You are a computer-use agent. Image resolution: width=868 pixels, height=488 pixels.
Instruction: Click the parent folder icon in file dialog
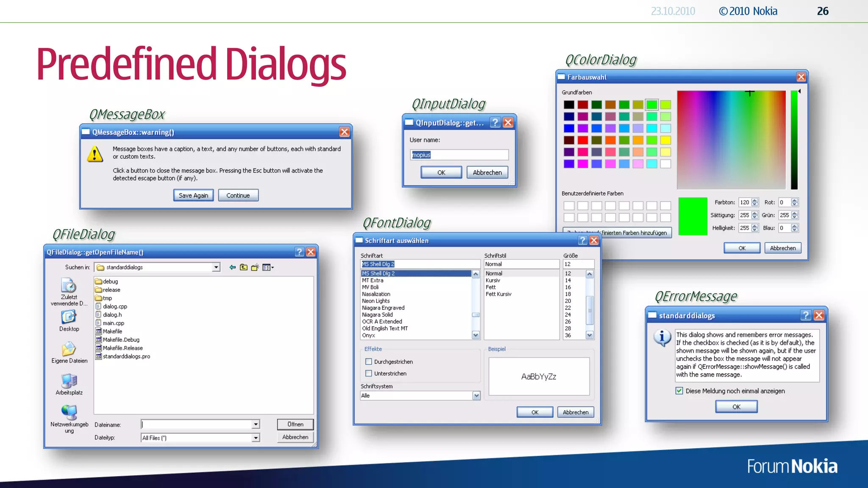pos(244,267)
